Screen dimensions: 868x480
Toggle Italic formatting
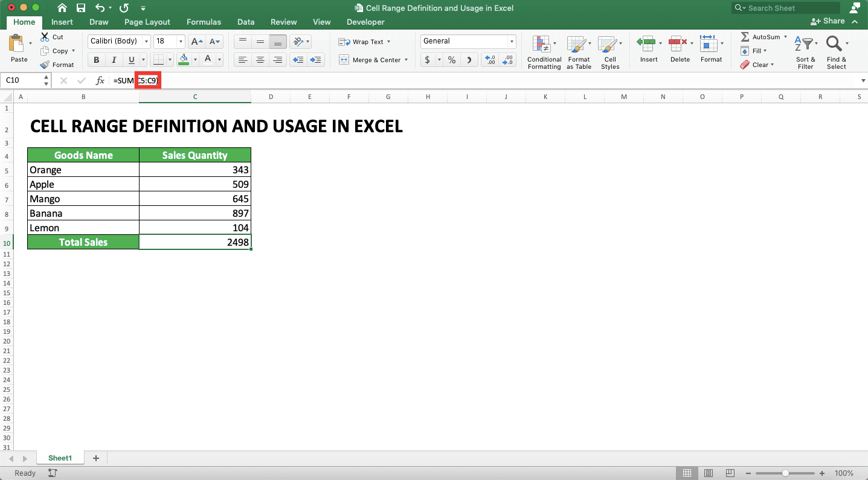(114, 60)
